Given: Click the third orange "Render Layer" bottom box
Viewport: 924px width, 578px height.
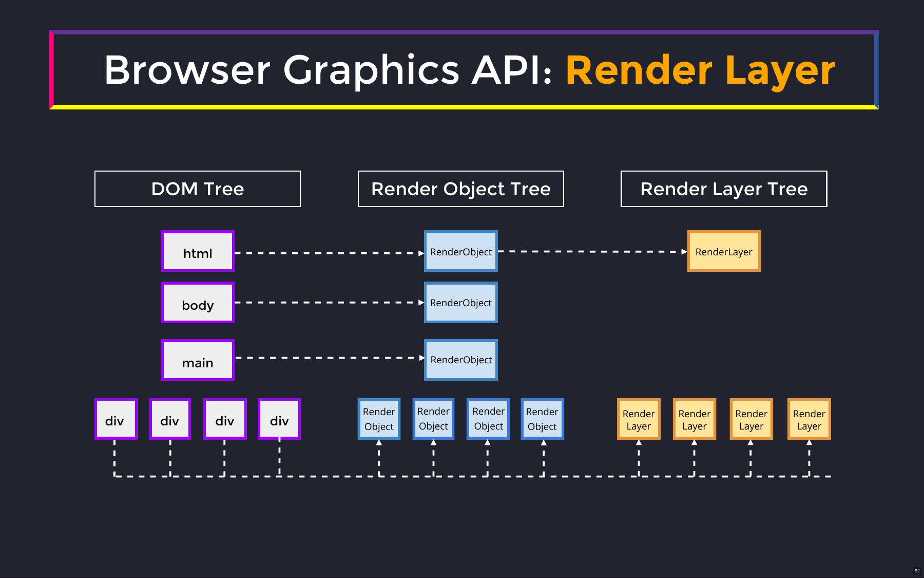Looking at the screenshot, I should click(751, 419).
